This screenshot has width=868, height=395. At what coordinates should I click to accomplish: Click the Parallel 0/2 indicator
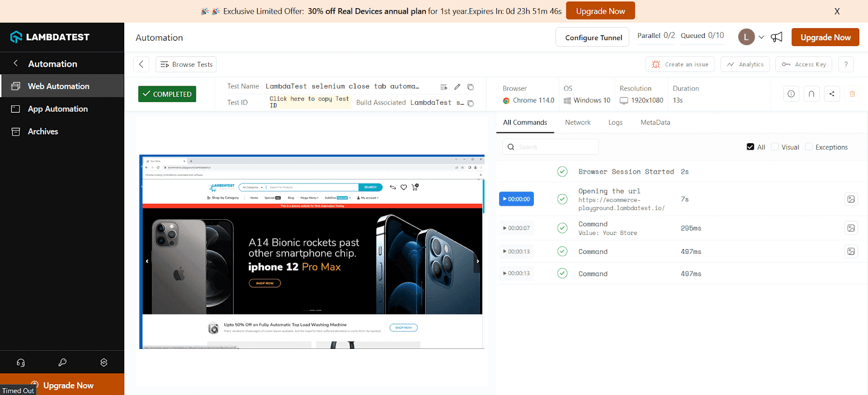(x=656, y=35)
